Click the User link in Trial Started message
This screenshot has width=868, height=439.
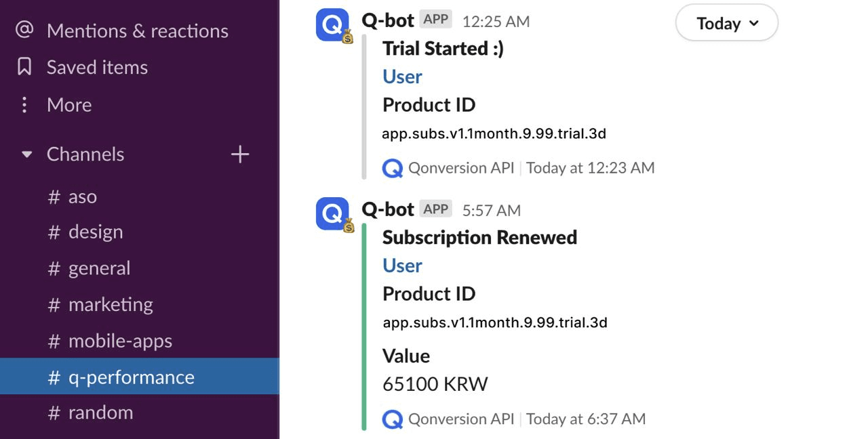click(x=401, y=77)
